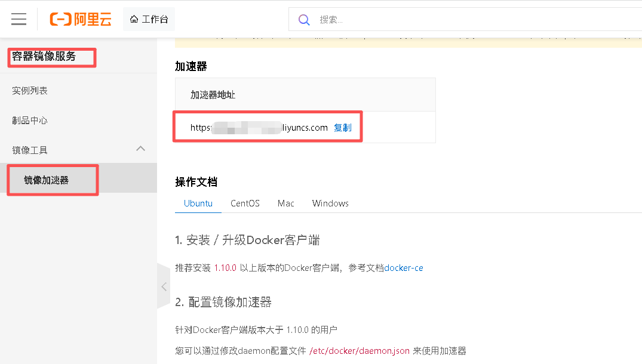
Task: Click heading 2. 配置镜像加速器
Action: point(223,303)
